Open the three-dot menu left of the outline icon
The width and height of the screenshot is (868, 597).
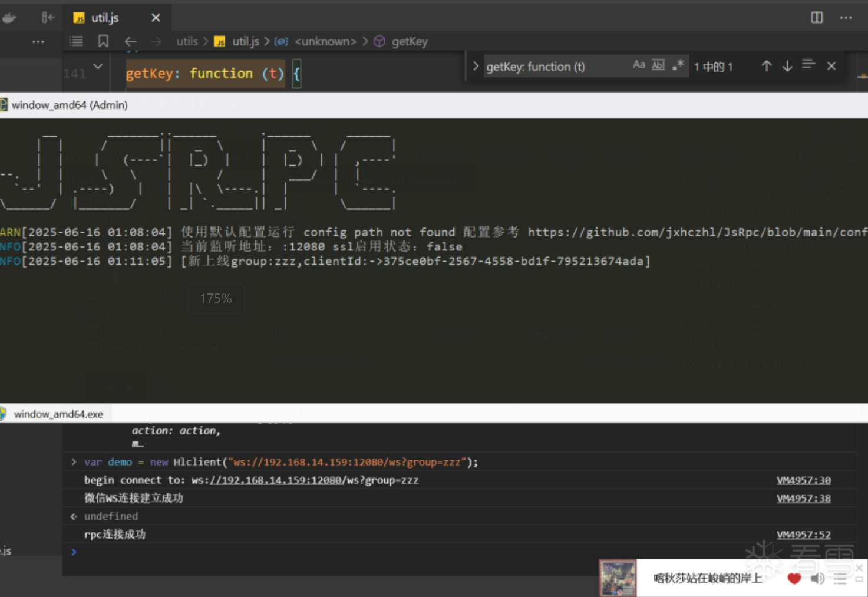[38, 41]
